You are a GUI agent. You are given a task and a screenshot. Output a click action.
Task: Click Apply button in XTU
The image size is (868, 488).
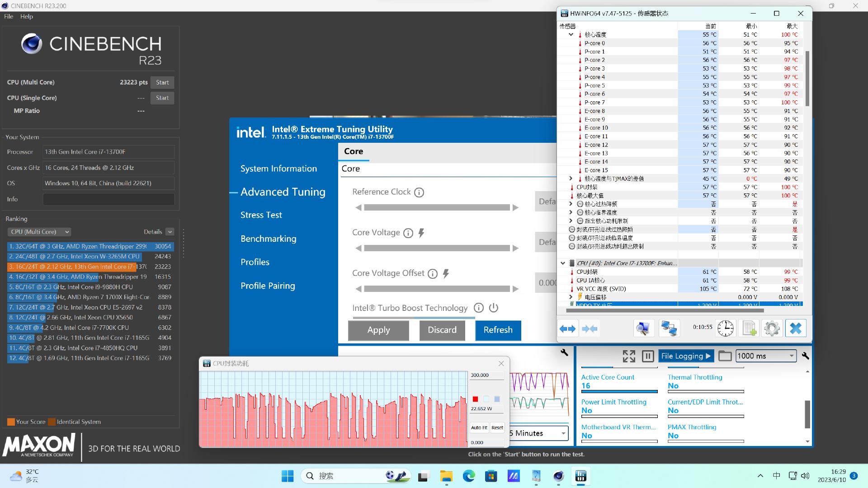pos(378,330)
